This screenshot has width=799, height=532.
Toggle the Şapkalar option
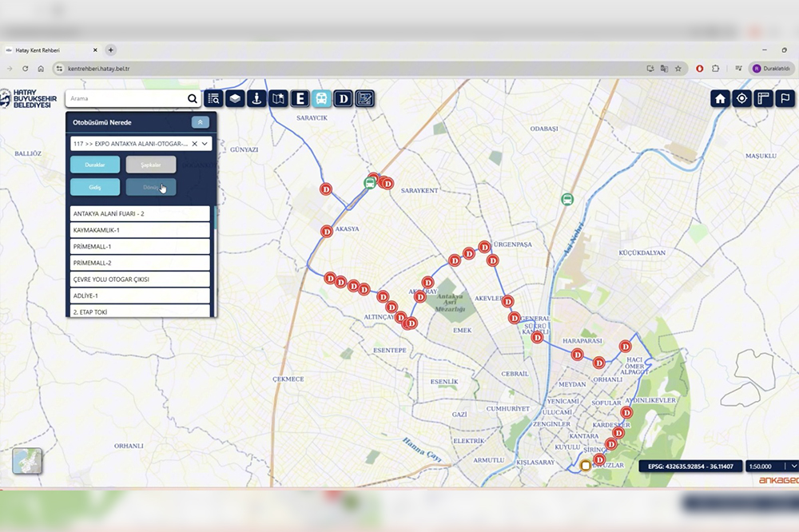click(151, 165)
